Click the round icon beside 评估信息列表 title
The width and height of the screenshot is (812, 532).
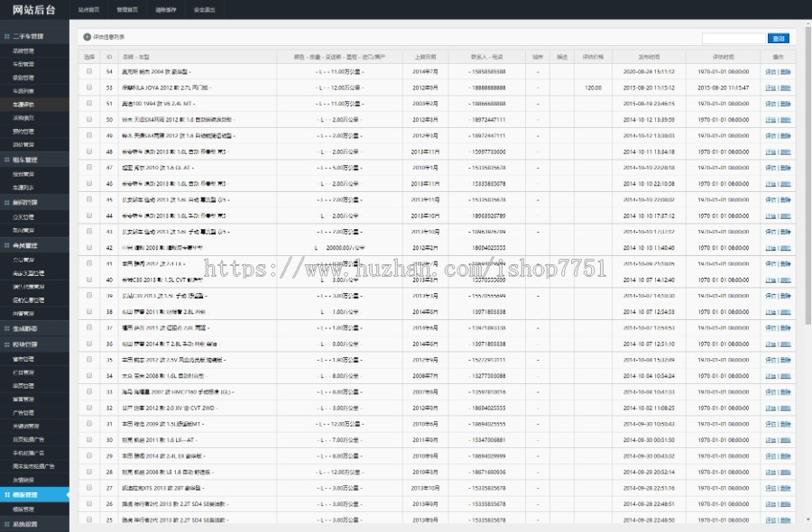point(87,37)
